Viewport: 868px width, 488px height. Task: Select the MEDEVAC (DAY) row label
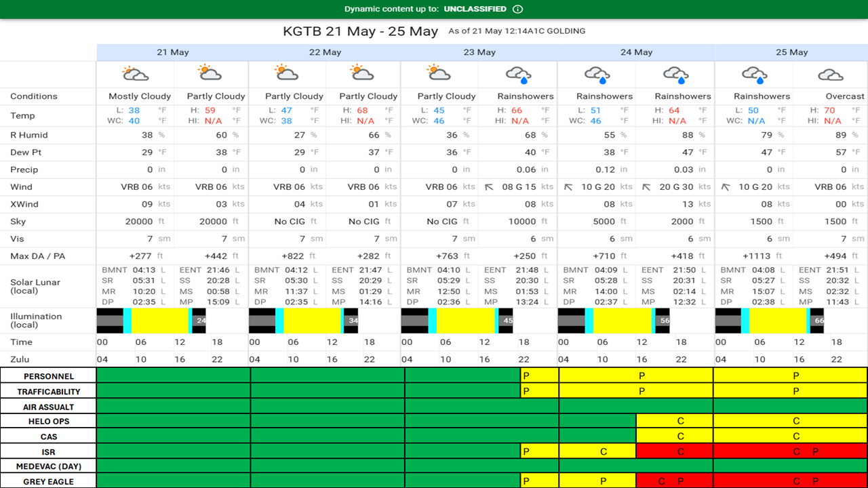[x=49, y=467]
